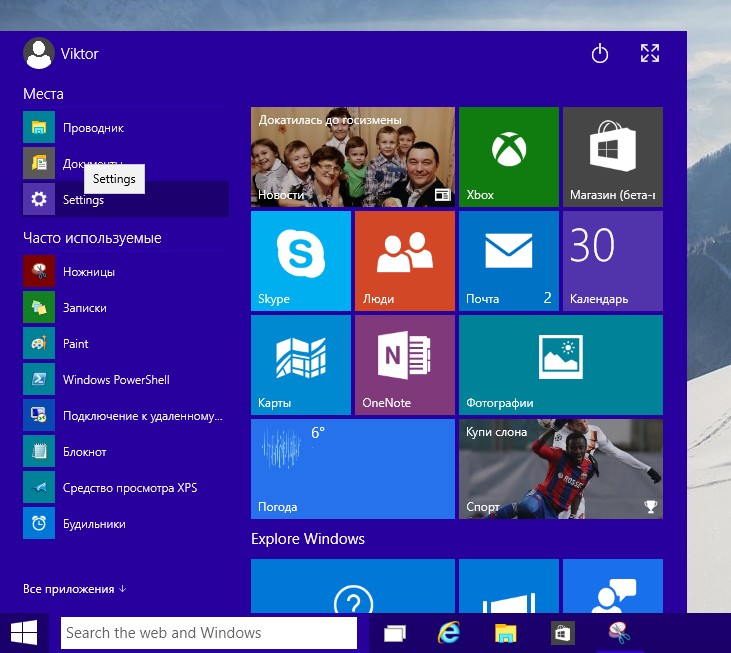Open Подключение к удаленному рабочему столу

tap(125, 415)
